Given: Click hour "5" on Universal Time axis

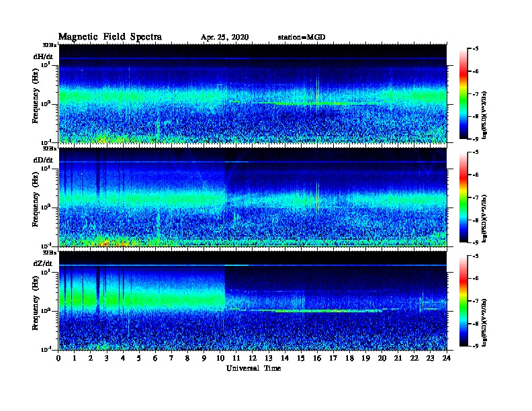Looking at the screenshot, I should (x=139, y=358).
